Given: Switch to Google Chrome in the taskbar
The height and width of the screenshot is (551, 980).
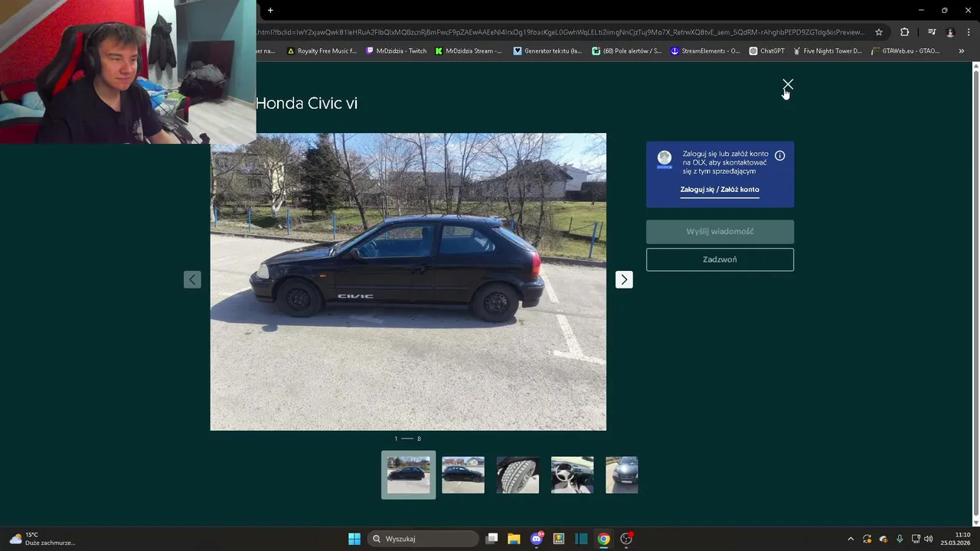Looking at the screenshot, I should (x=604, y=539).
